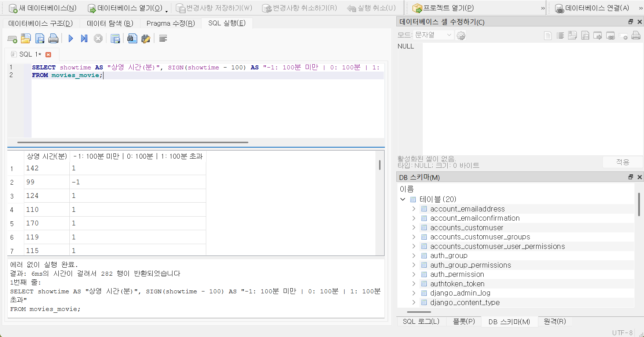Save the SQL file

(x=40, y=39)
